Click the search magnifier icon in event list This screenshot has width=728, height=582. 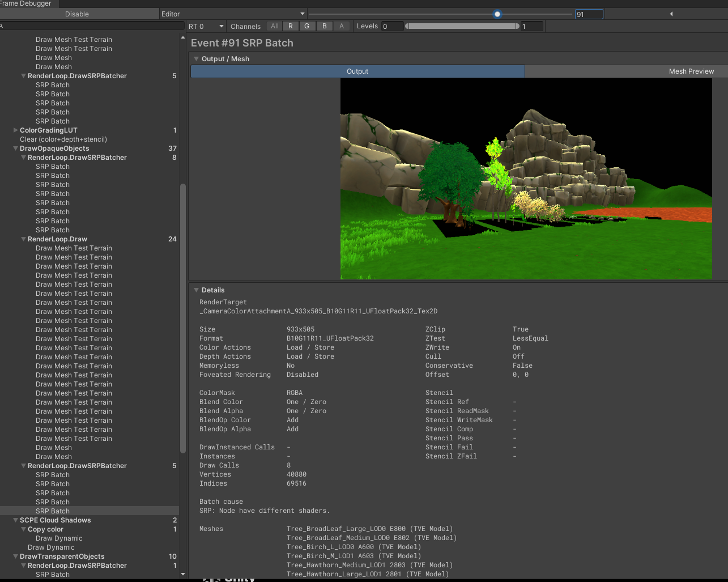[x=2, y=26]
